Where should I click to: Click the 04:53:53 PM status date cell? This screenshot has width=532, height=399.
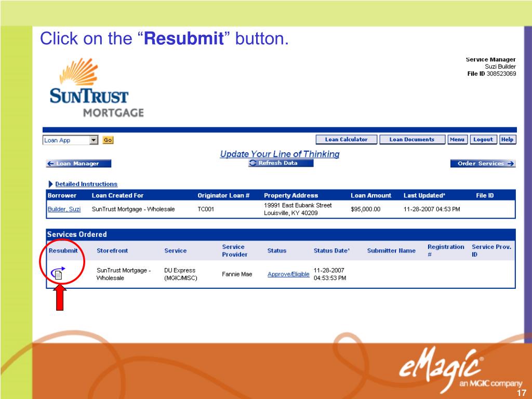tap(330, 278)
